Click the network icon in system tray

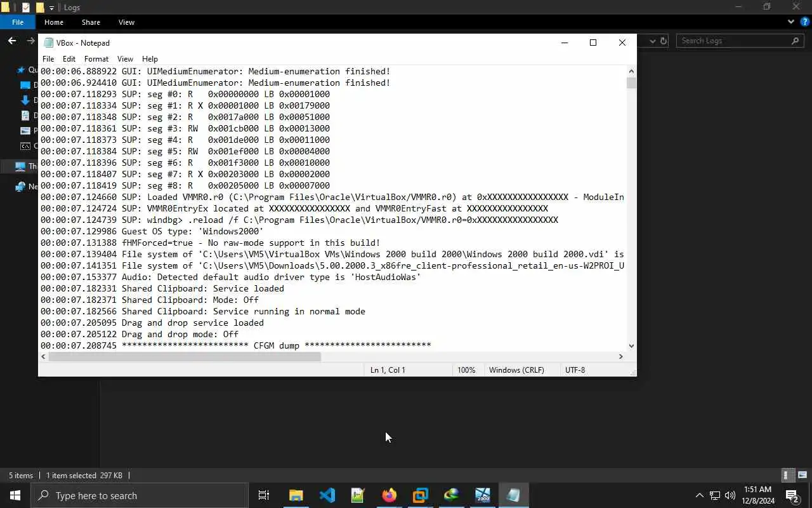point(714,495)
